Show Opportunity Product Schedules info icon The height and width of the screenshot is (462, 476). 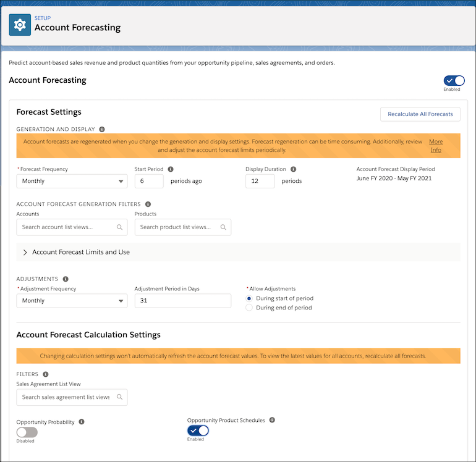[272, 420]
